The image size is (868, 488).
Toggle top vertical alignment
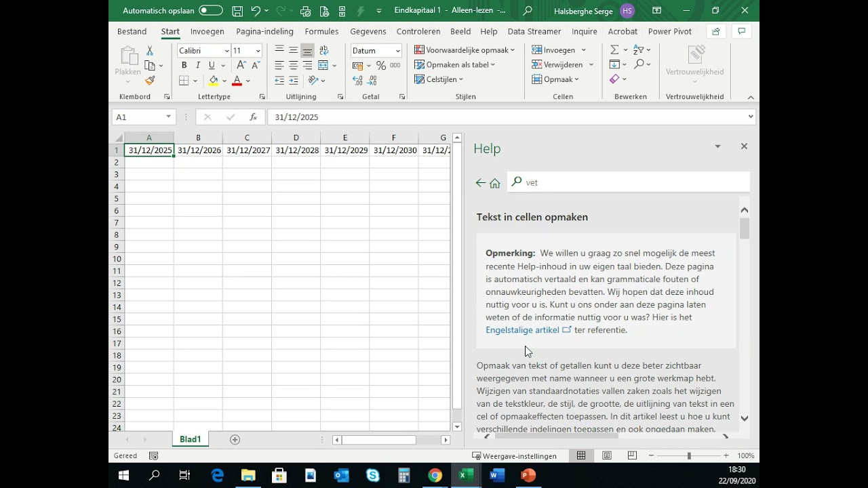tap(279, 50)
